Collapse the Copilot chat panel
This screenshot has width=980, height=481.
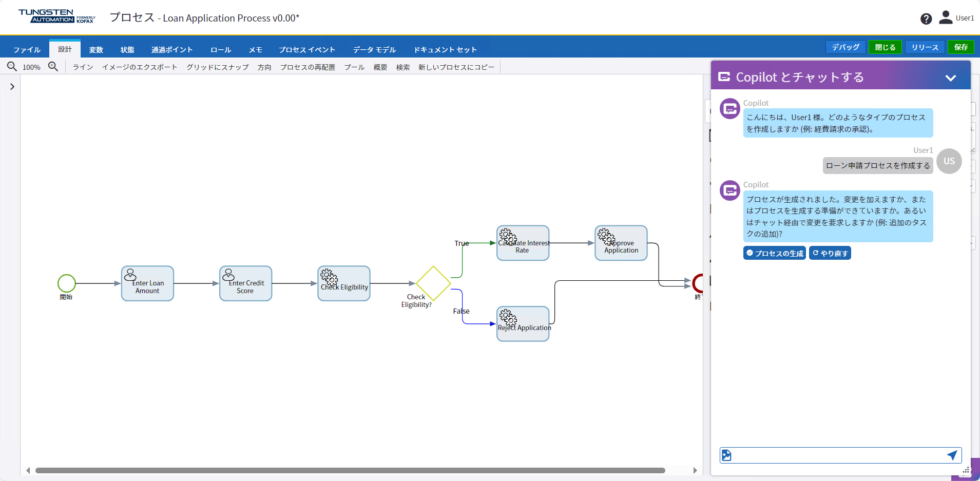tap(950, 78)
